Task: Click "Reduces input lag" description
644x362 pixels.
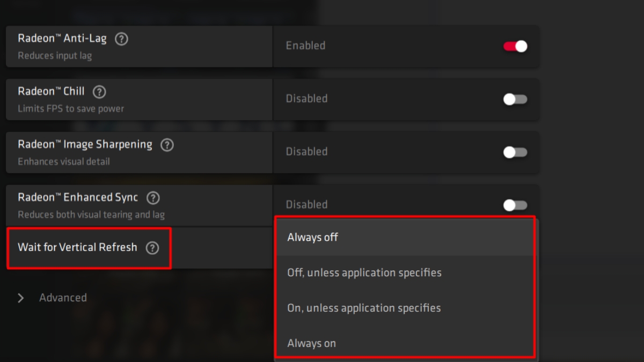Action: pos(55,56)
